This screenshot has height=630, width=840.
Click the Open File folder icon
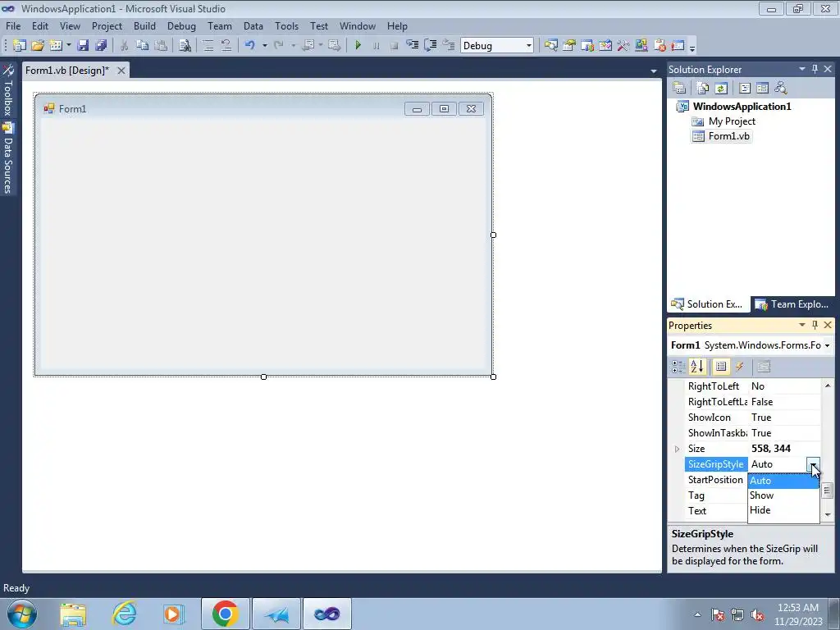38,46
